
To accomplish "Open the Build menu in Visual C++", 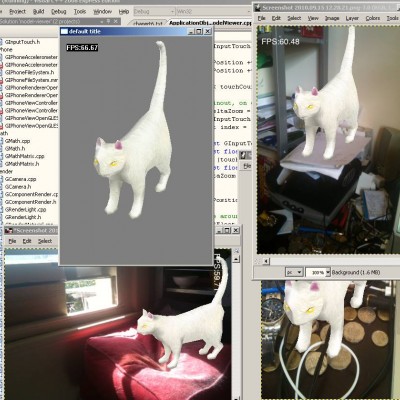I will (x=39, y=12).
